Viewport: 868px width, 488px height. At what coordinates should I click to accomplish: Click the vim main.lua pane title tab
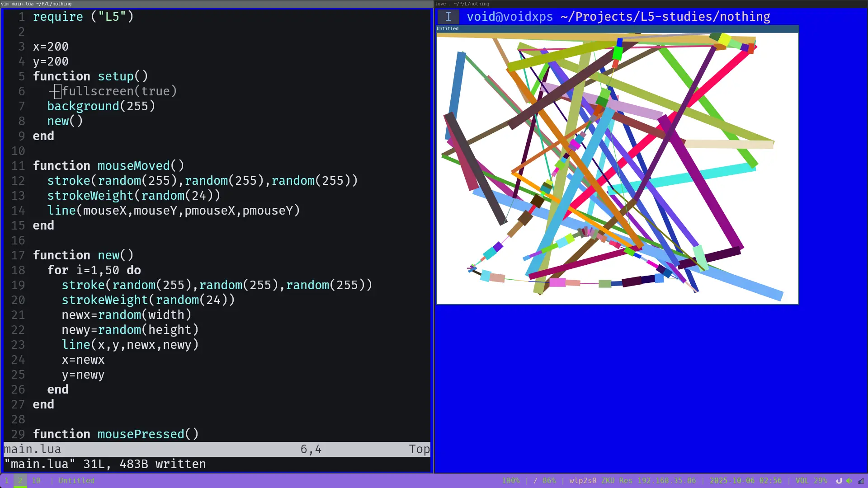pos(36,4)
